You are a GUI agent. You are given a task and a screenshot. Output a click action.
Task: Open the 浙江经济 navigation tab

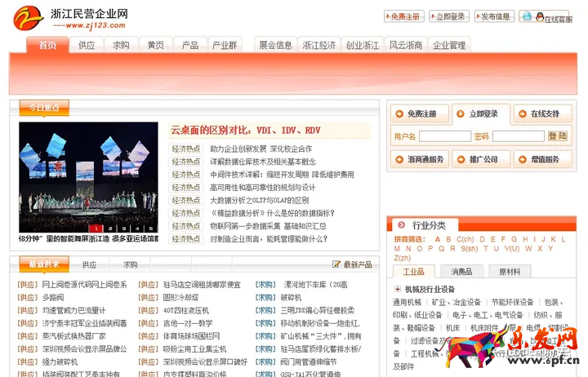(x=319, y=46)
